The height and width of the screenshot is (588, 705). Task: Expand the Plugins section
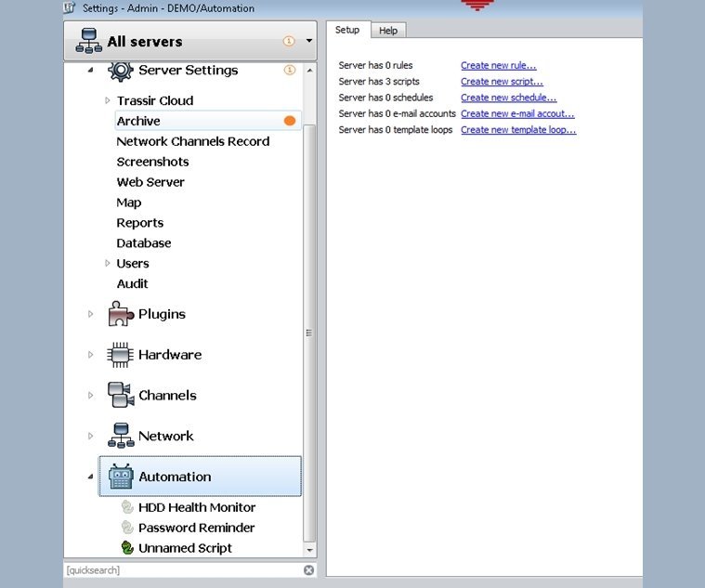(90, 314)
